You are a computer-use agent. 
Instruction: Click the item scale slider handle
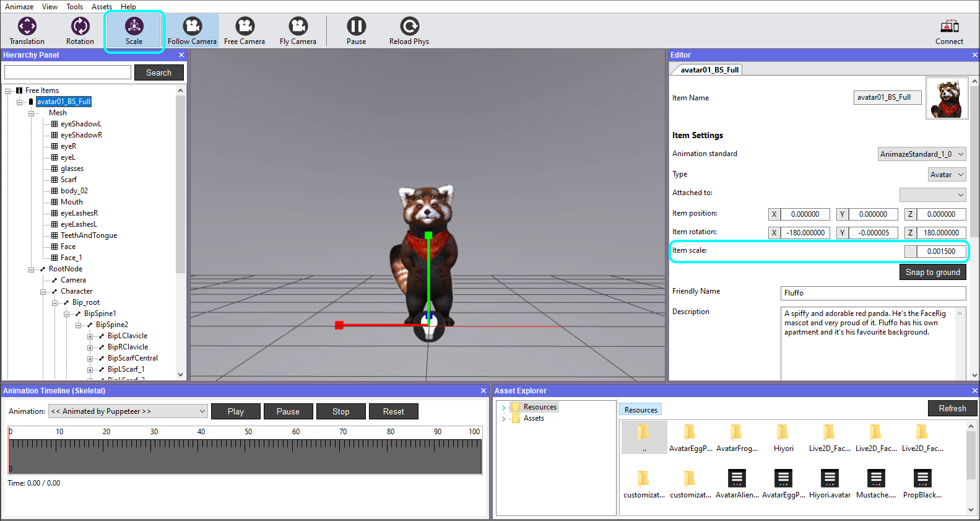pyautogui.click(x=910, y=252)
